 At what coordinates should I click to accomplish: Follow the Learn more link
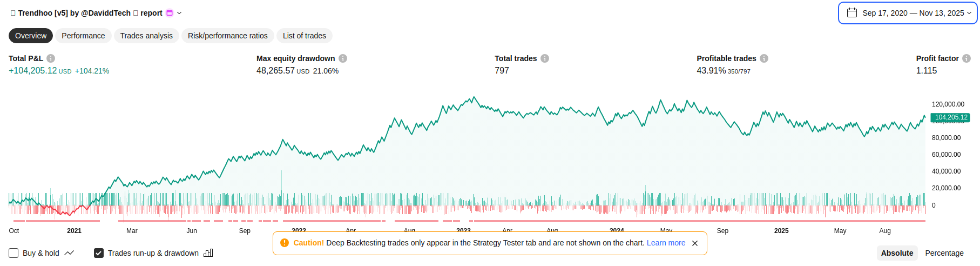coord(666,243)
